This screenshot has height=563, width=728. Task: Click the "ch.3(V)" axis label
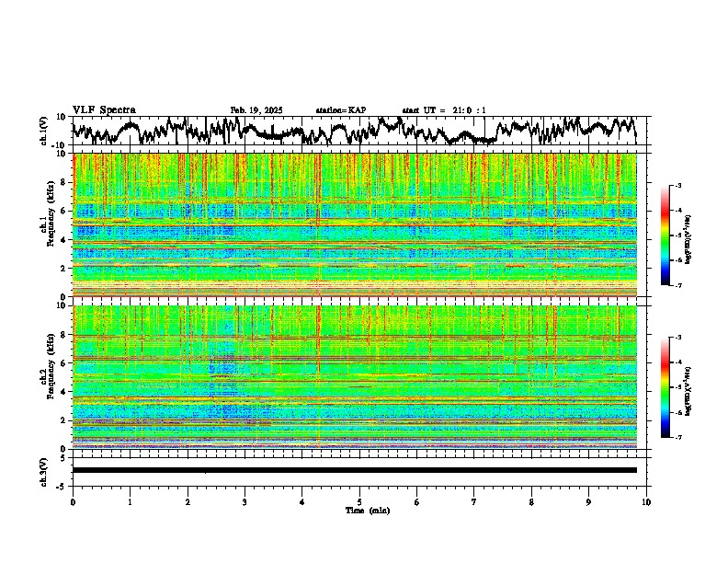pos(44,472)
